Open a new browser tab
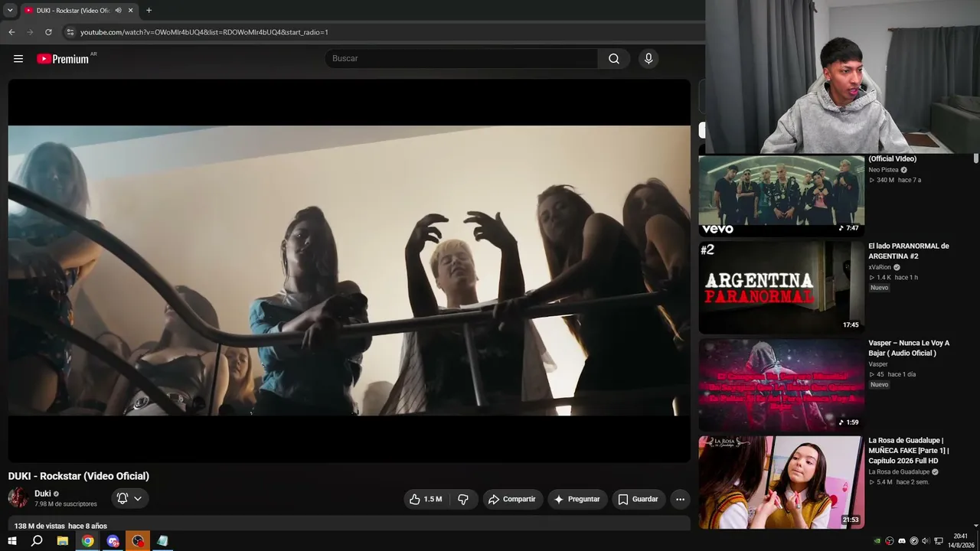Screen dimensions: 980x551 point(149,11)
